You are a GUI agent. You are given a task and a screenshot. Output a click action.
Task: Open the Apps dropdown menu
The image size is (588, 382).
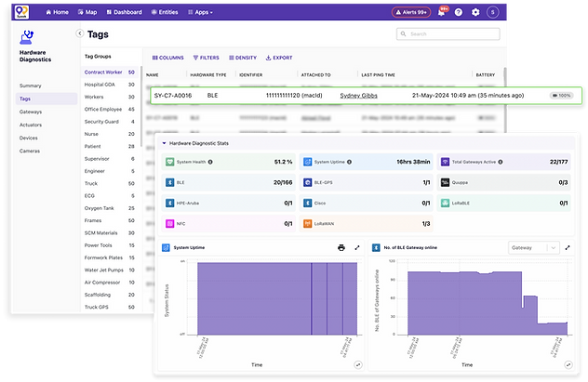coord(201,12)
